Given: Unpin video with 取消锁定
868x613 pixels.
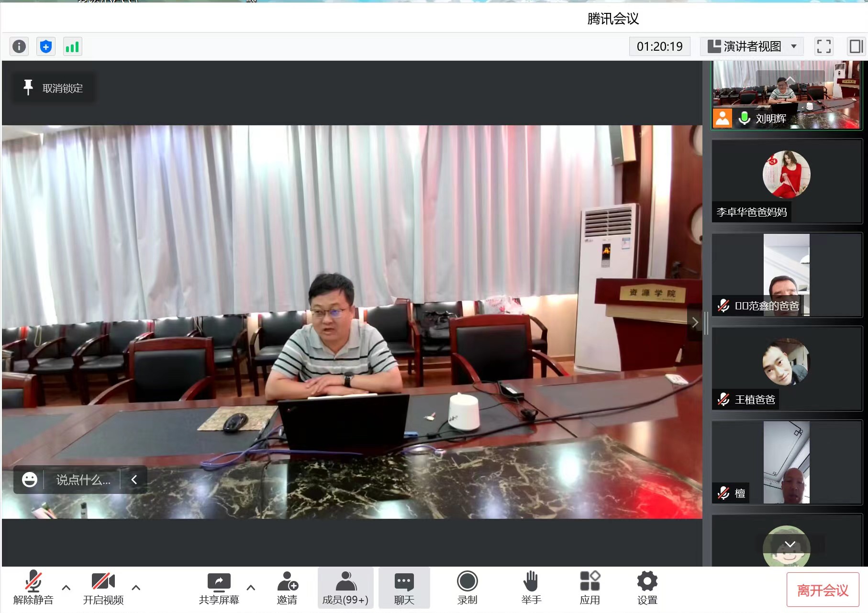Looking at the screenshot, I should click(x=53, y=88).
